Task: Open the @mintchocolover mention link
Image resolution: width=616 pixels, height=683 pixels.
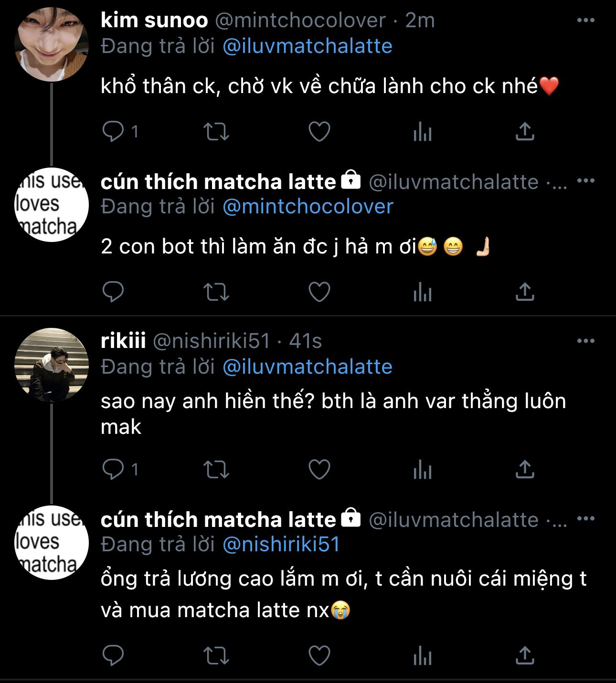Action: pos(308,206)
